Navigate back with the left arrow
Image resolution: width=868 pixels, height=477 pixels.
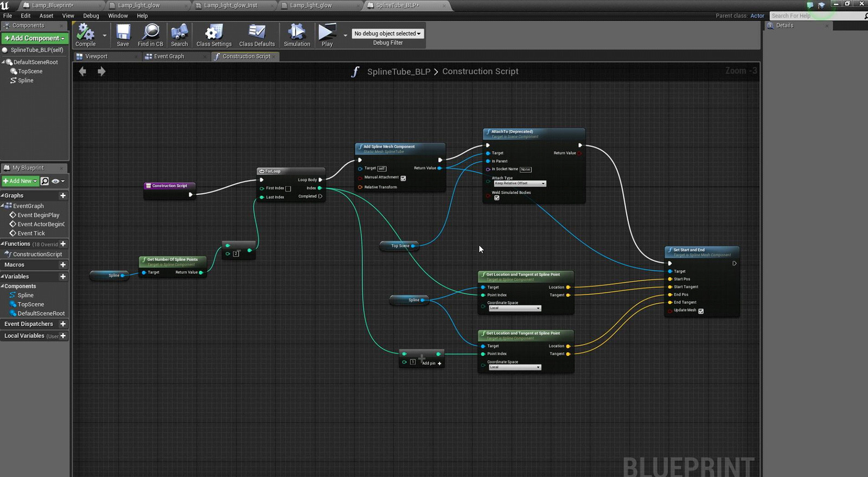tap(82, 72)
